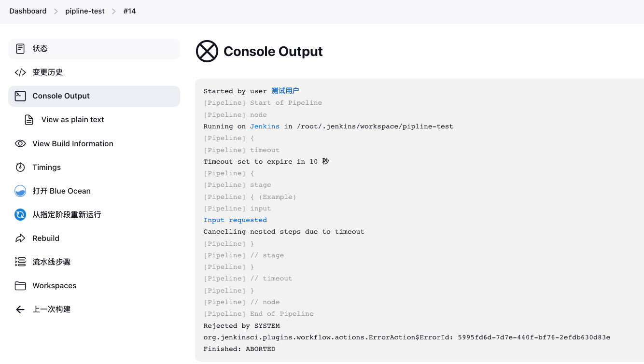
Task: Click the Workspaces folder icon
Action: [20, 285]
